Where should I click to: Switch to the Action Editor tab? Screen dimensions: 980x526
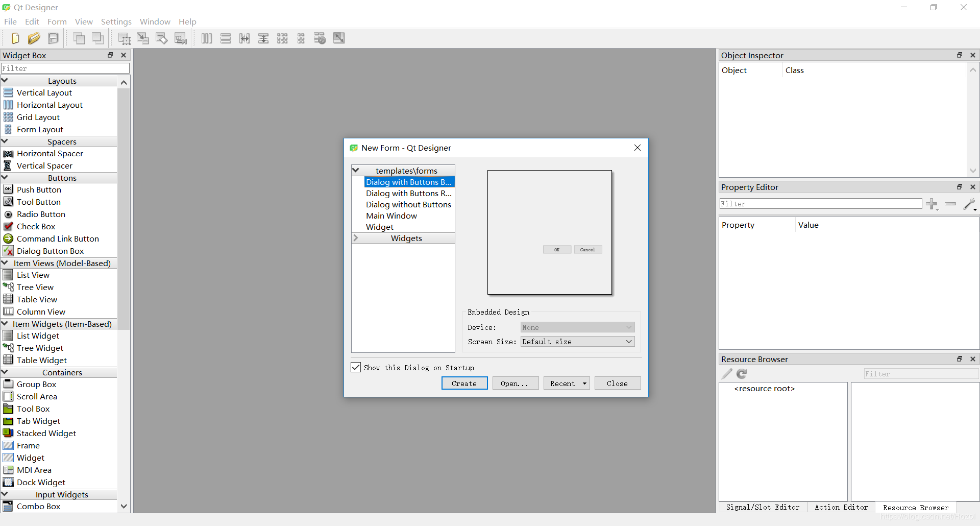pyautogui.click(x=841, y=507)
